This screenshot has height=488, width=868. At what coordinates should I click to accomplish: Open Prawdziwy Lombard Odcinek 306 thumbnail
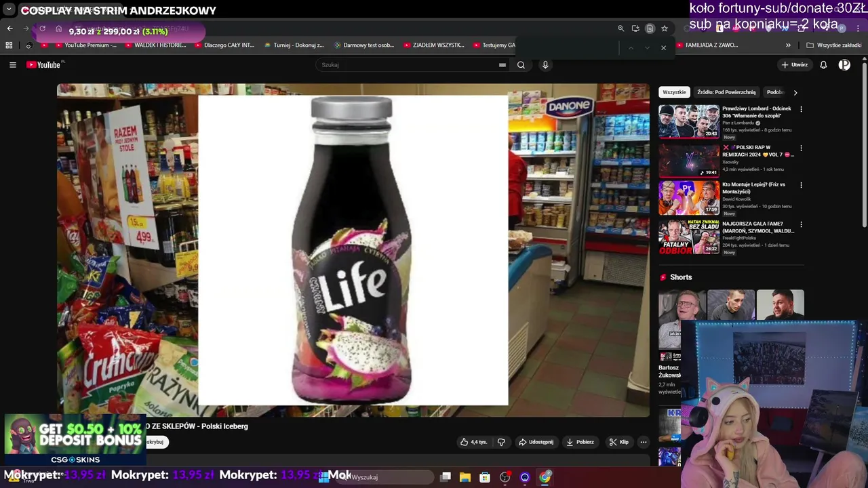coord(689,121)
